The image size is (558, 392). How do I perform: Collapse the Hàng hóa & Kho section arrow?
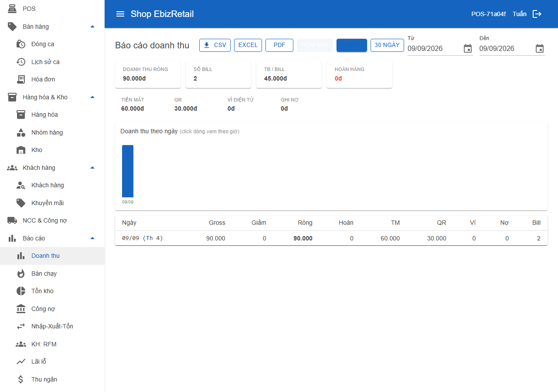92,97
